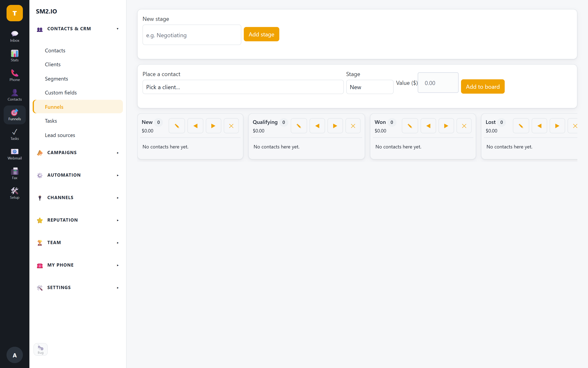Expand the Campaigns section
This screenshot has width=588, height=368.
point(78,153)
